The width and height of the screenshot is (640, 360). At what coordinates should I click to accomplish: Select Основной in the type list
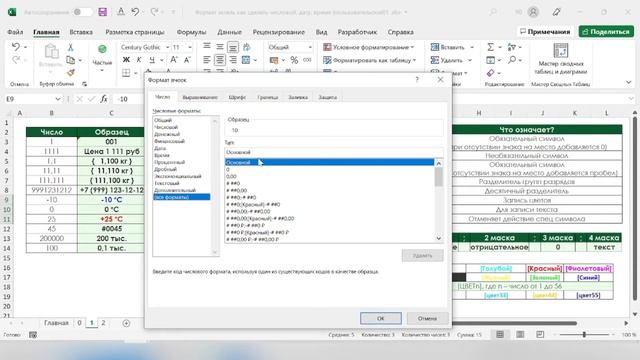pos(329,162)
